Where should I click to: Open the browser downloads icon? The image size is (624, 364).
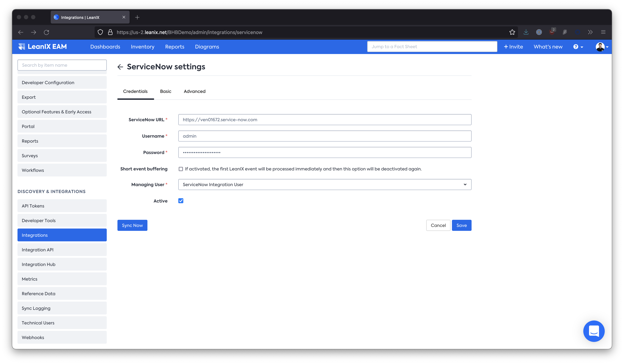click(x=526, y=32)
